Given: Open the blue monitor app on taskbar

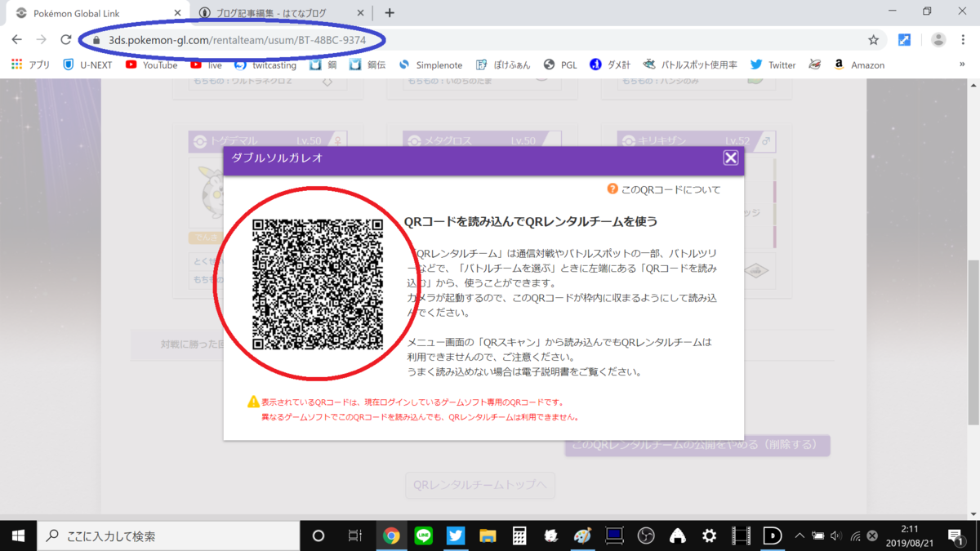Looking at the screenshot, I should pos(614,535).
